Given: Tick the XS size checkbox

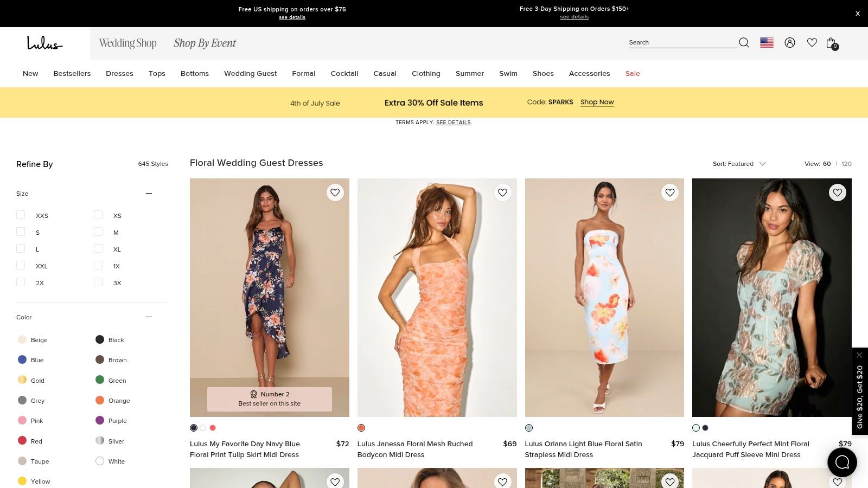Looking at the screenshot, I should click(x=98, y=215).
